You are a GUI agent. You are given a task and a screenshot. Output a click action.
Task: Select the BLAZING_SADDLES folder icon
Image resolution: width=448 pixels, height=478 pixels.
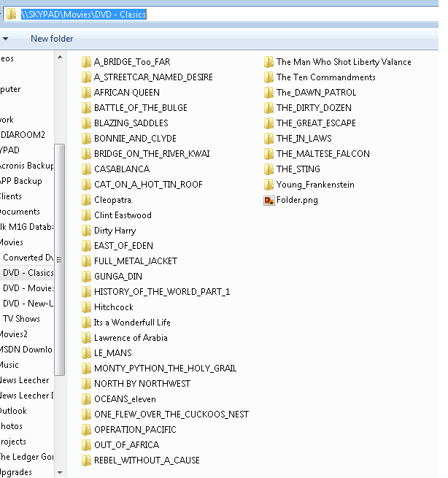point(86,123)
